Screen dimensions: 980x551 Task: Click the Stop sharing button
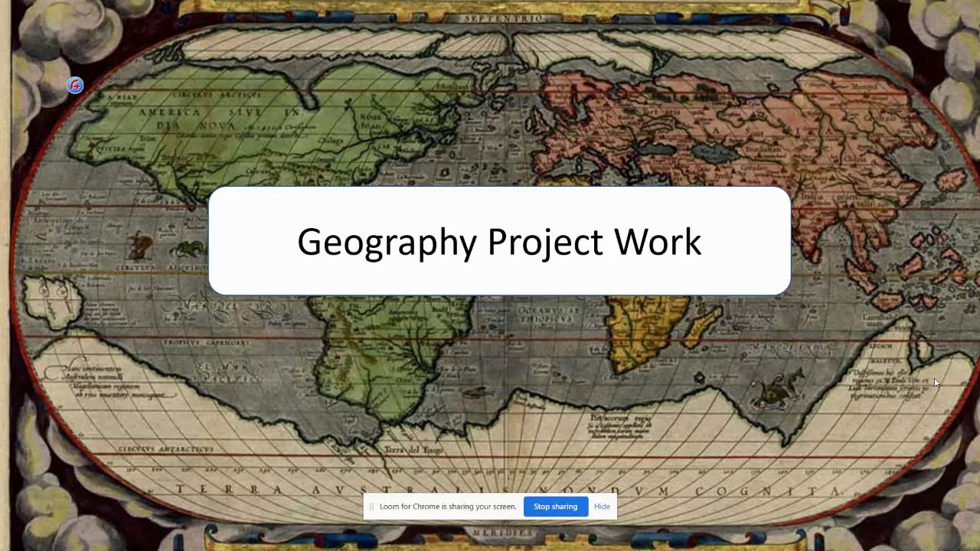(555, 507)
